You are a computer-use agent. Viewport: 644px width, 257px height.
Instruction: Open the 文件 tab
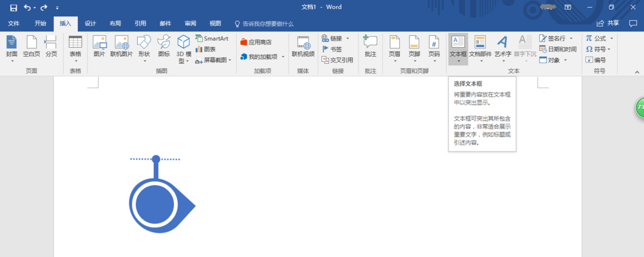coord(14,23)
